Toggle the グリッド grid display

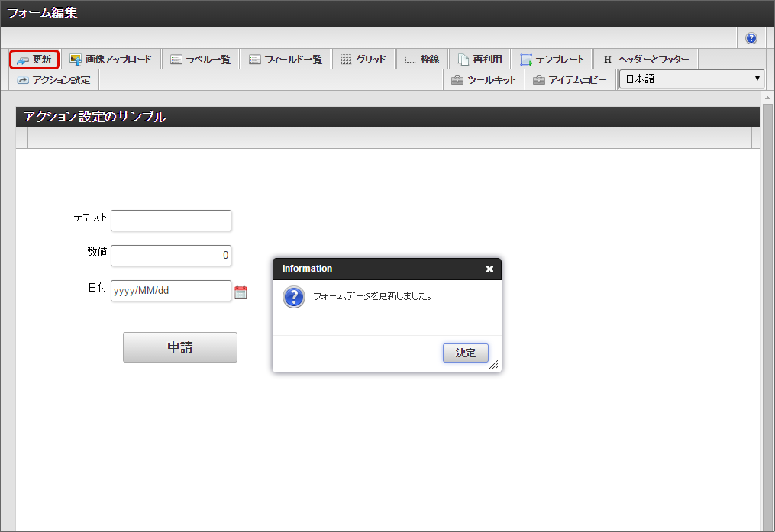363,60
